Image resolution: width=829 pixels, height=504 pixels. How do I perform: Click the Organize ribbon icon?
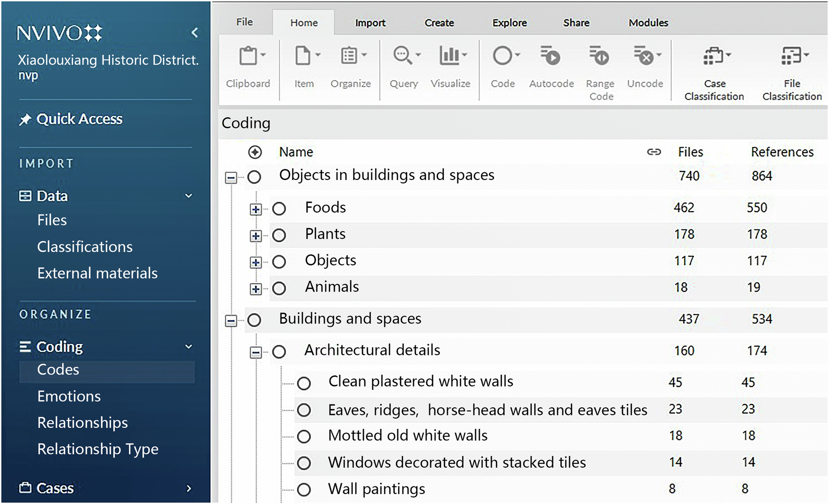[349, 55]
